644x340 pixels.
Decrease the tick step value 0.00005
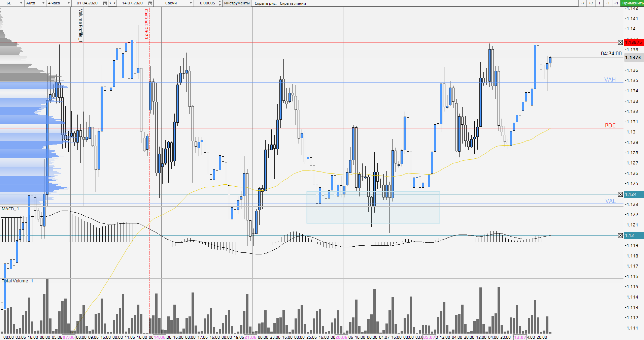point(220,5)
